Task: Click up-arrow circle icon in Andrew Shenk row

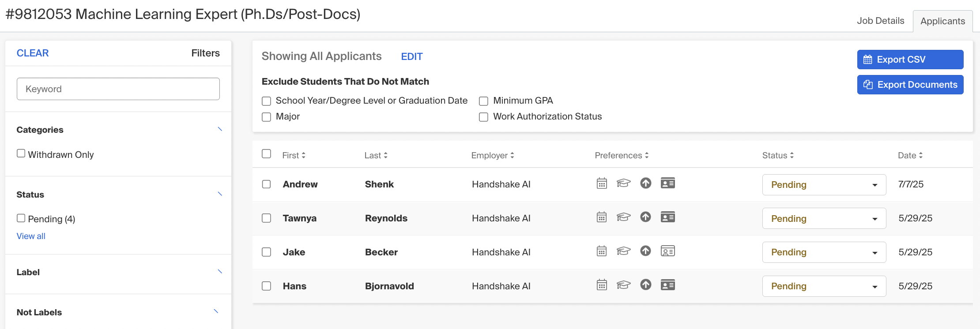Action: (x=646, y=183)
